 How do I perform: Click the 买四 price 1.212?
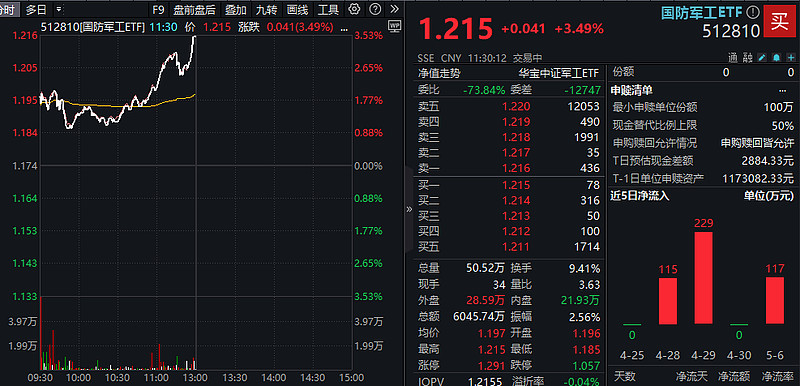[x=516, y=231]
